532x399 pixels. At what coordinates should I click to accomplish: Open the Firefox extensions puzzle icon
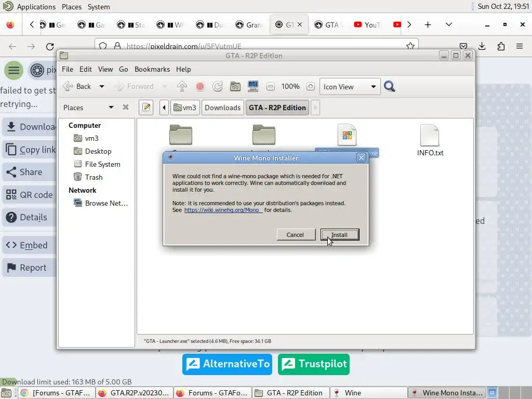tap(501, 46)
